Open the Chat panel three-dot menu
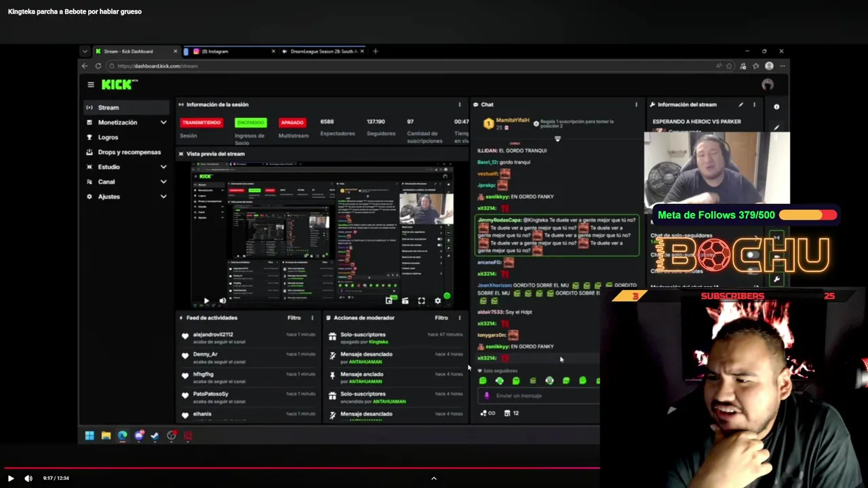Image resolution: width=868 pixels, height=488 pixels. point(636,104)
